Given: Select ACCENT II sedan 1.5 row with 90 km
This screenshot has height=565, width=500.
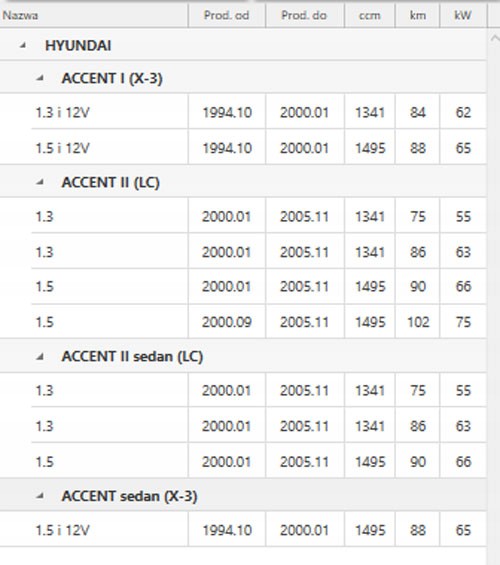Looking at the screenshot, I should 259,461.
